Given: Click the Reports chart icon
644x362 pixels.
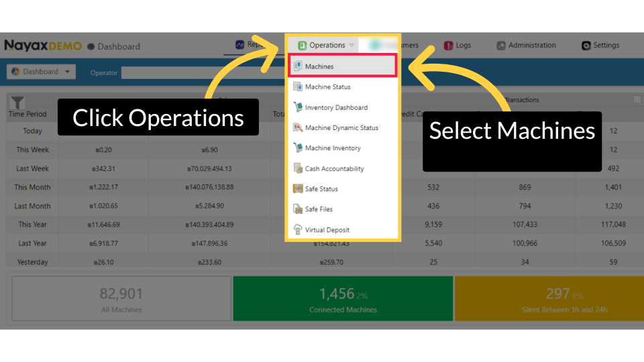Looking at the screenshot, I should (x=240, y=45).
